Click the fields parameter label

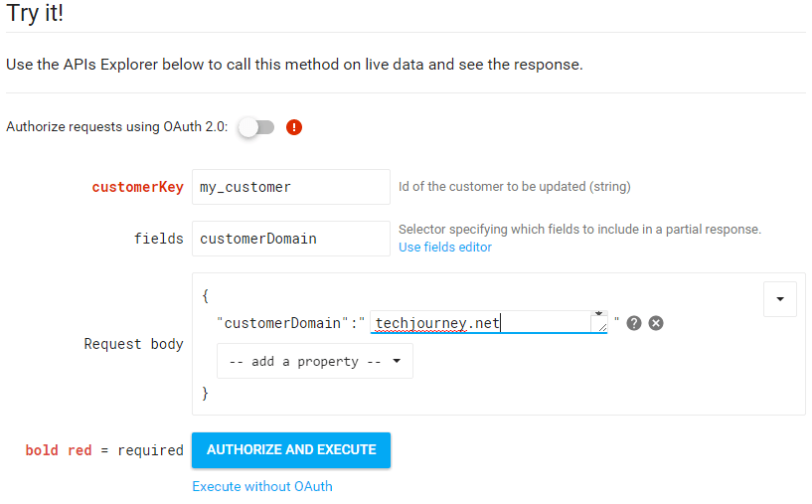[159, 239]
